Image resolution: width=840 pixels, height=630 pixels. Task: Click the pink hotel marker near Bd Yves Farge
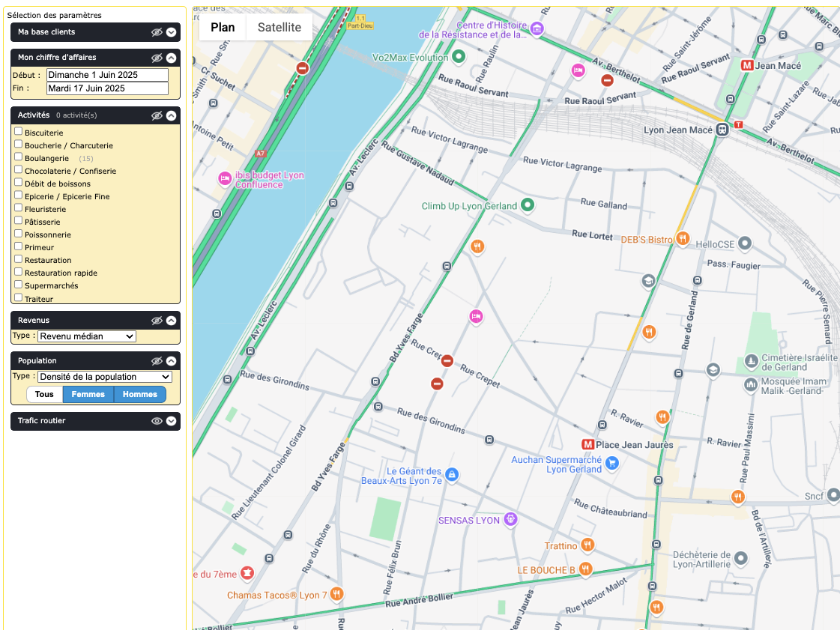point(476,317)
